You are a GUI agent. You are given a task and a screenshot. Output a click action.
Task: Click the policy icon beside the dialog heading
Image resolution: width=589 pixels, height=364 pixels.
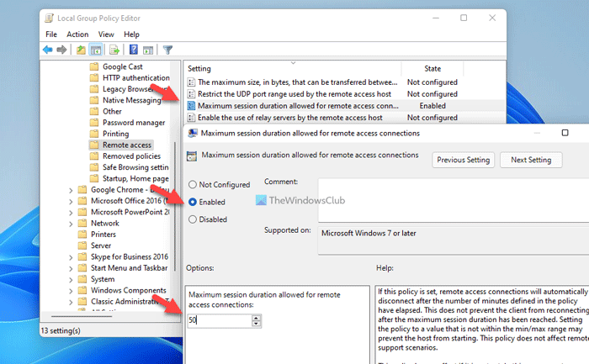(192, 156)
